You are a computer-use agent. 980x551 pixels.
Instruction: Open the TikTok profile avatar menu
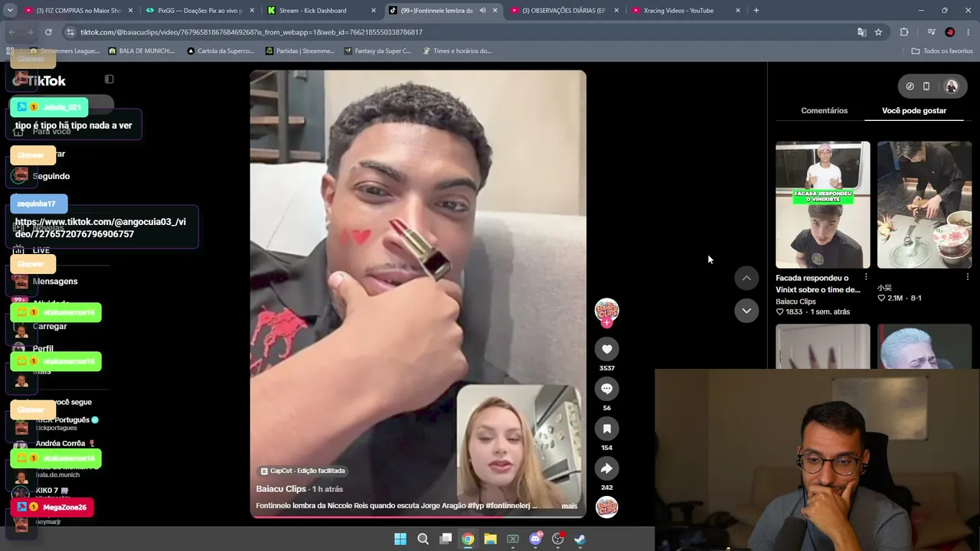(x=952, y=86)
